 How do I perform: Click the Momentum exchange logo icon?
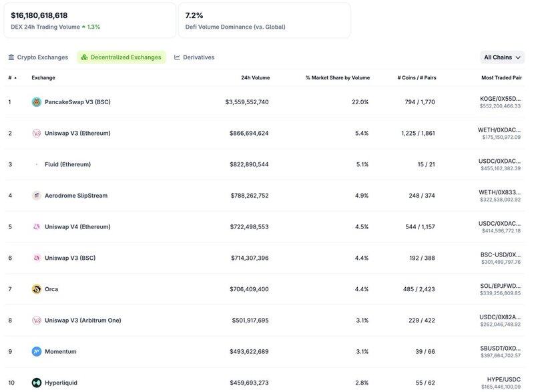point(37,352)
